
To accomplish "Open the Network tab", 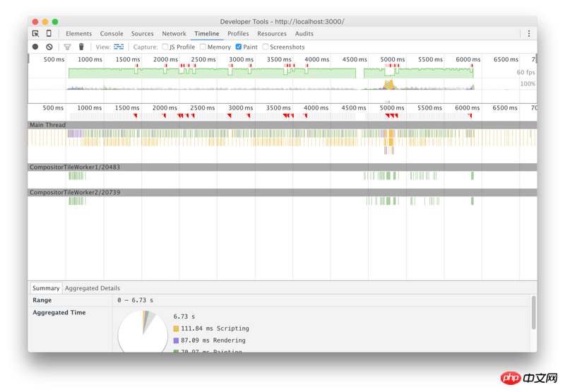I will [x=174, y=33].
